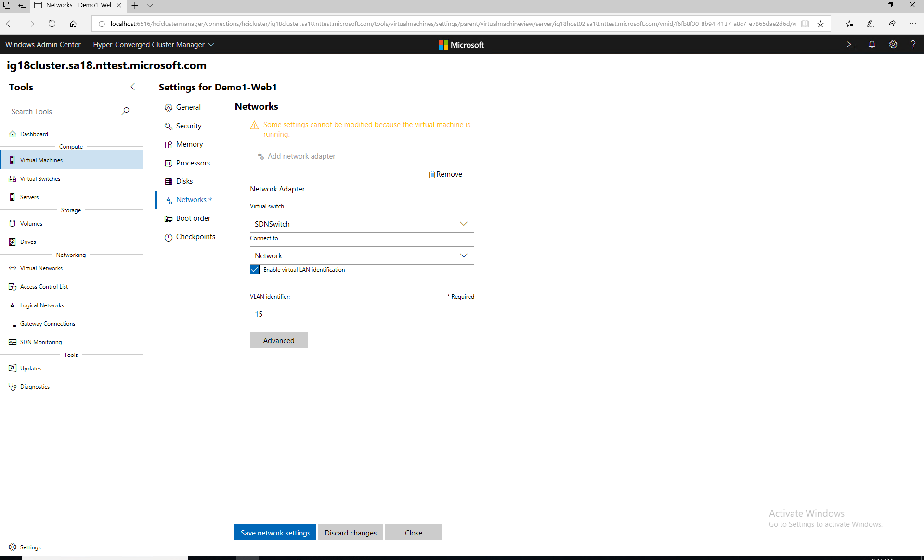This screenshot has width=924, height=560.
Task: Open Servers tool
Action: click(71, 197)
